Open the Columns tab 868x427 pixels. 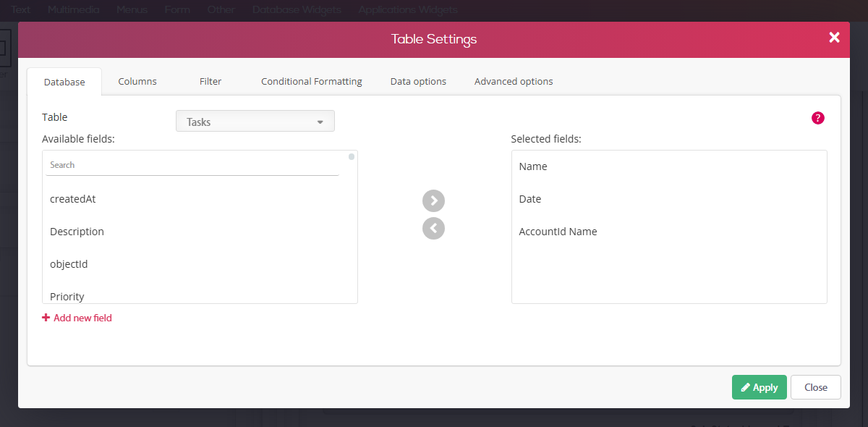pyautogui.click(x=137, y=82)
